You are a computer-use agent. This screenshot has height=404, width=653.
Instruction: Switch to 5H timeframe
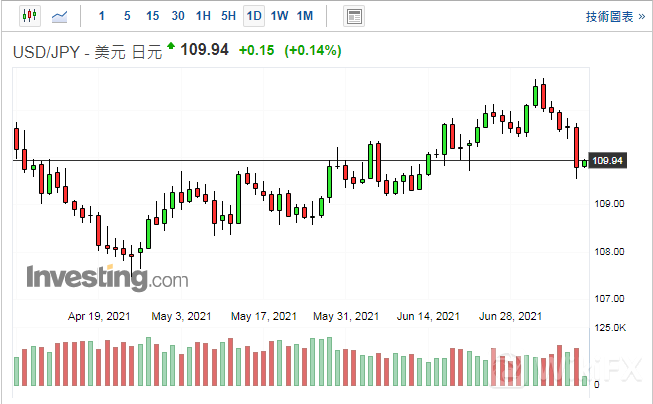click(229, 16)
